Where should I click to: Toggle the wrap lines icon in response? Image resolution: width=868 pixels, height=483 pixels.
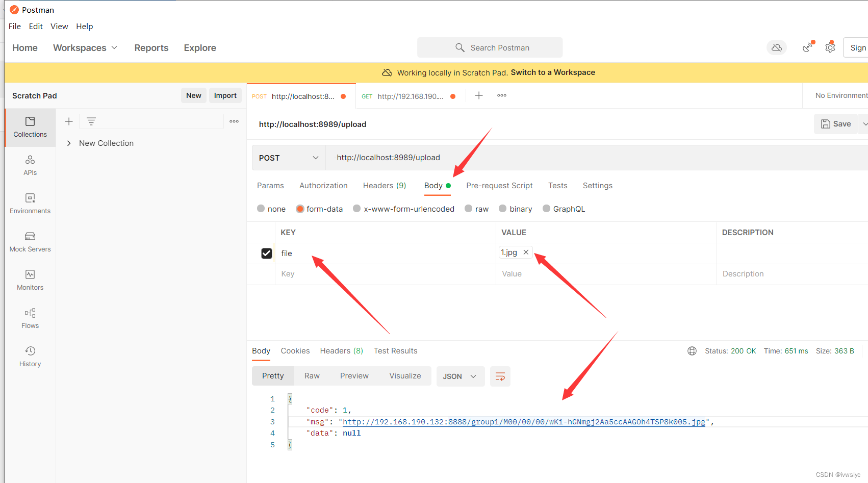point(500,376)
